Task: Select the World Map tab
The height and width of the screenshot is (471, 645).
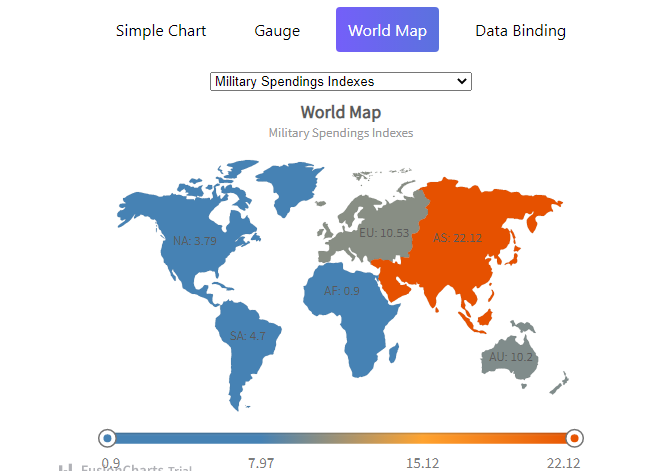Action: click(387, 30)
